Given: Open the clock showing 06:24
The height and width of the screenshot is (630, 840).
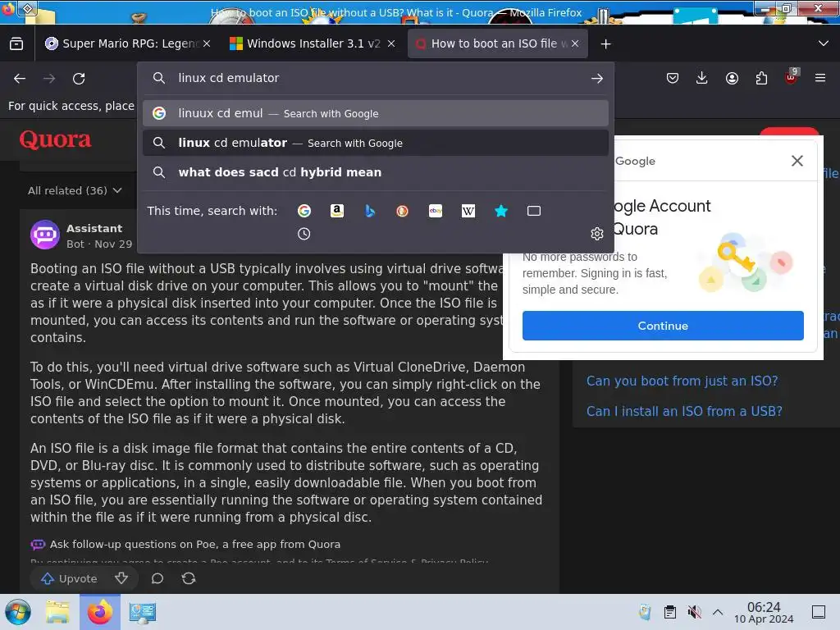Looking at the screenshot, I should pyautogui.click(x=764, y=613).
